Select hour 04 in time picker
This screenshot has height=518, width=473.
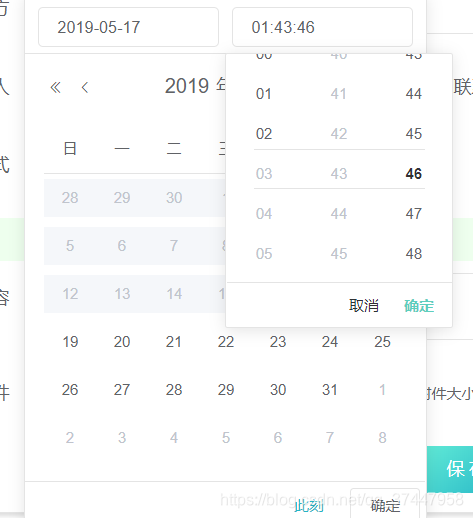point(264,214)
